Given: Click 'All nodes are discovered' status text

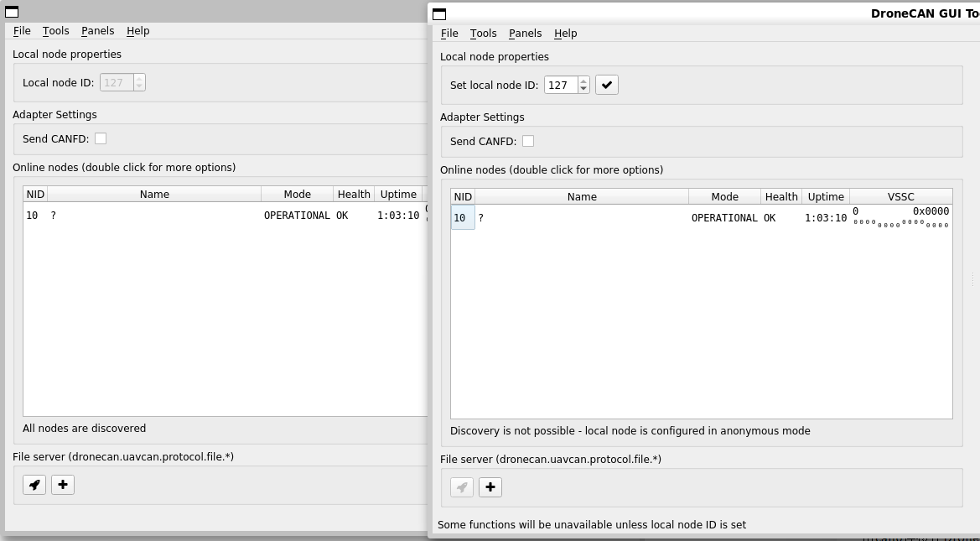Looking at the screenshot, I should 85,429.
